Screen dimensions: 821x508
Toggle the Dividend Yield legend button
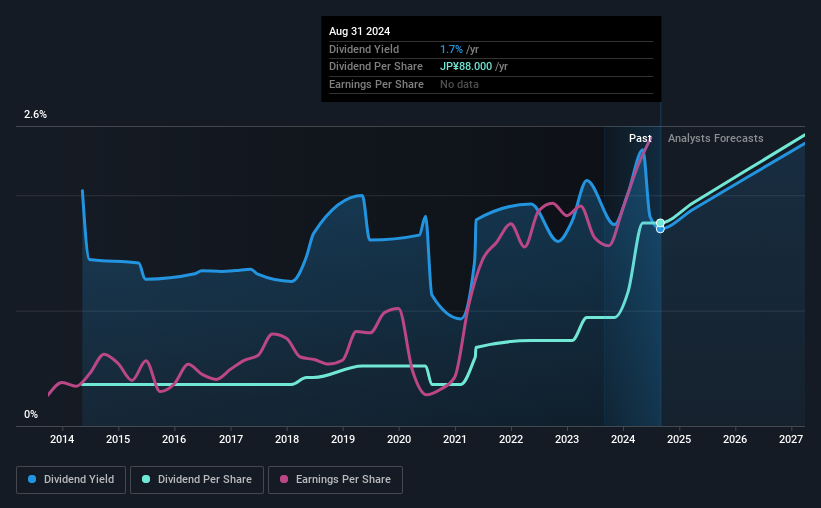(x=72, y=480)
